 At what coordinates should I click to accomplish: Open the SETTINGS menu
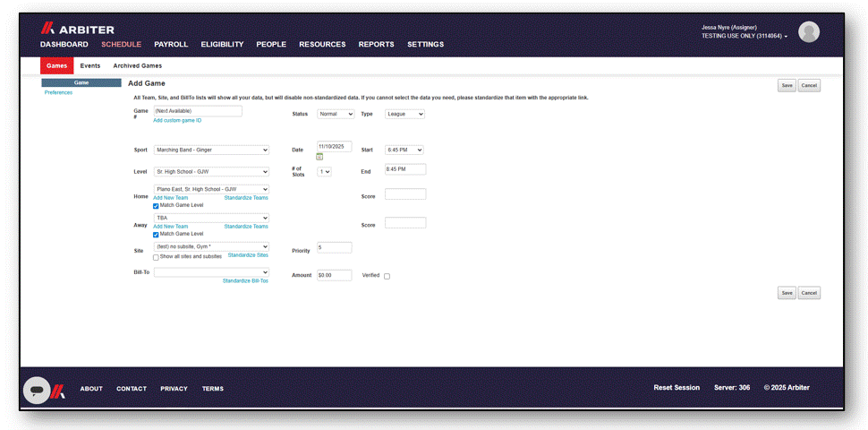click(426, 44)
